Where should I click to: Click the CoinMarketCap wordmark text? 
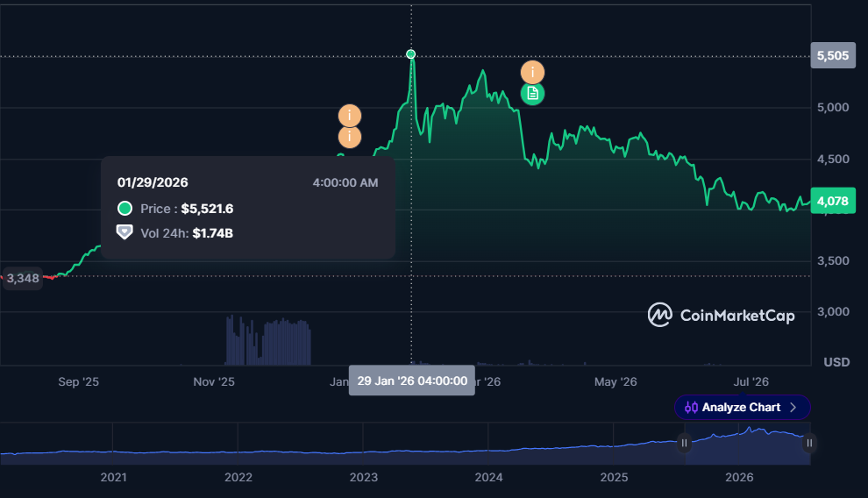point(737,316)
